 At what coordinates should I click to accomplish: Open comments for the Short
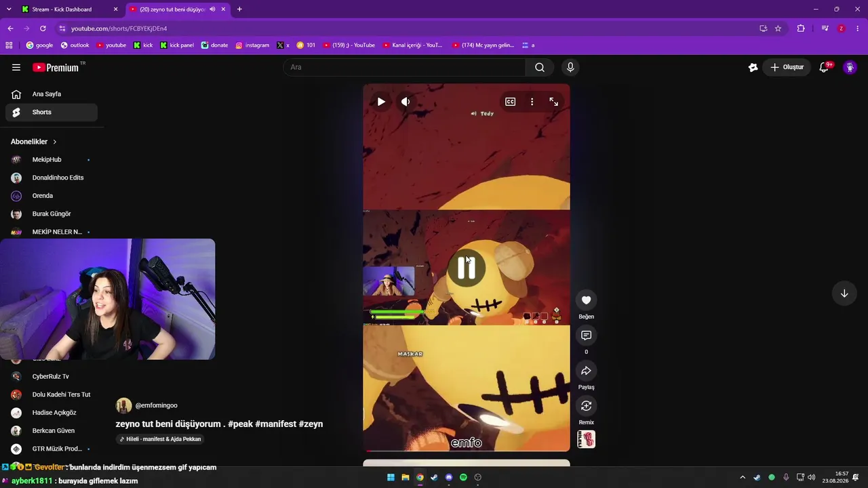coord(587,335)
